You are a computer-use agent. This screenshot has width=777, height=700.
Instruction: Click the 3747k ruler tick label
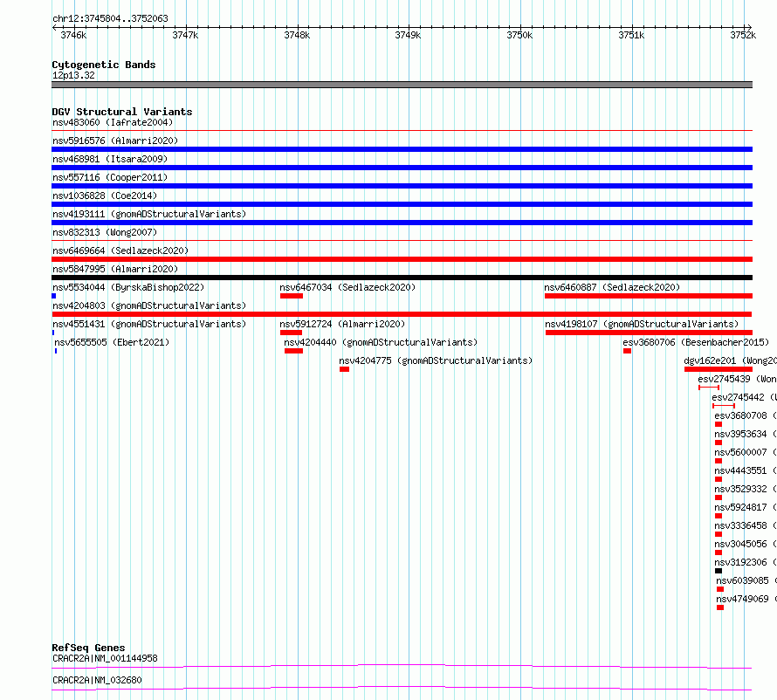[185, 35]
